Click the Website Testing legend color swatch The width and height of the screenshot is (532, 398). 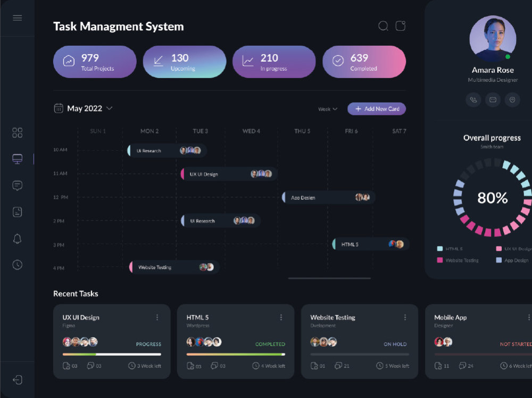click(440, 260)
